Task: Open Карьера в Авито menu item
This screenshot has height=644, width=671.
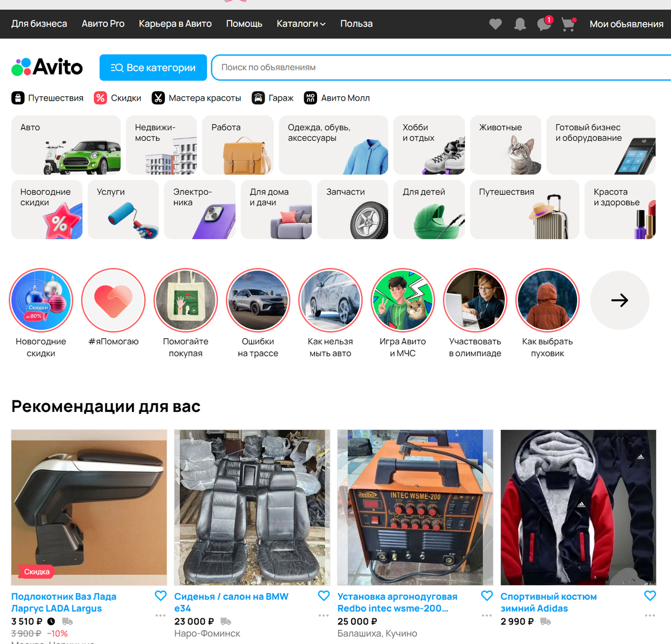Action: [175, 24]
